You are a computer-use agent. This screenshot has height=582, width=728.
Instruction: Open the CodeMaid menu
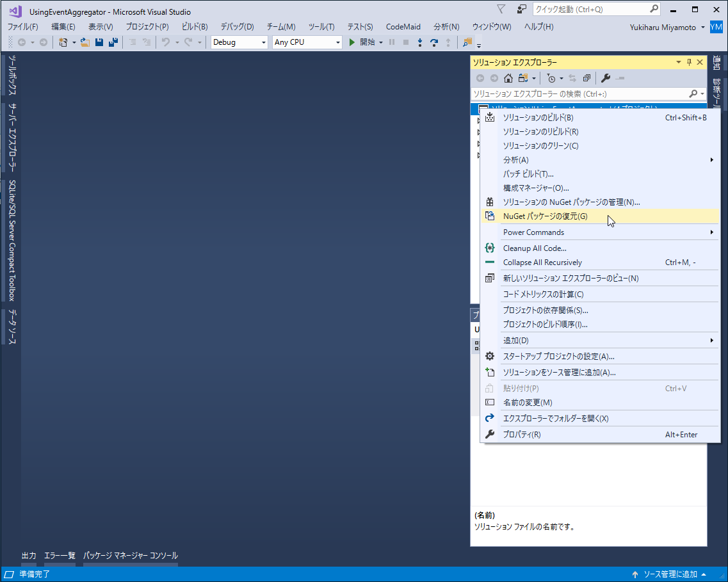tap(403, 27)
